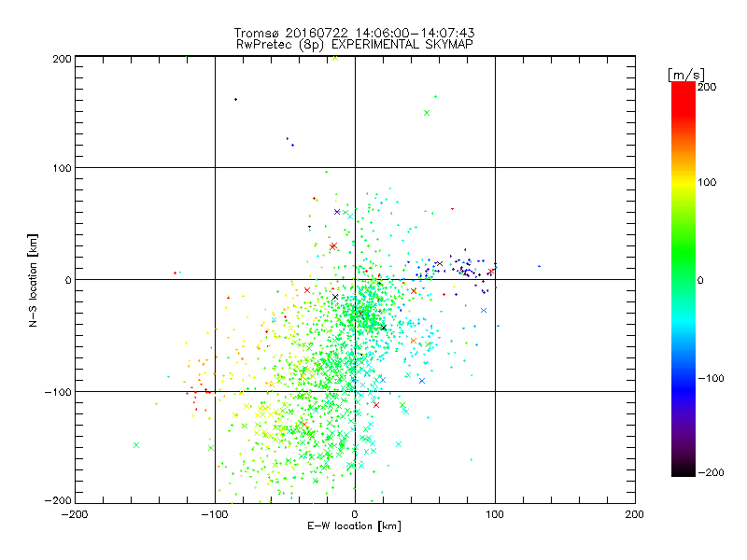Click the black bottom of the colorbar near -200
The height and width of the screenshot is (560, 747).
[684, 471]
